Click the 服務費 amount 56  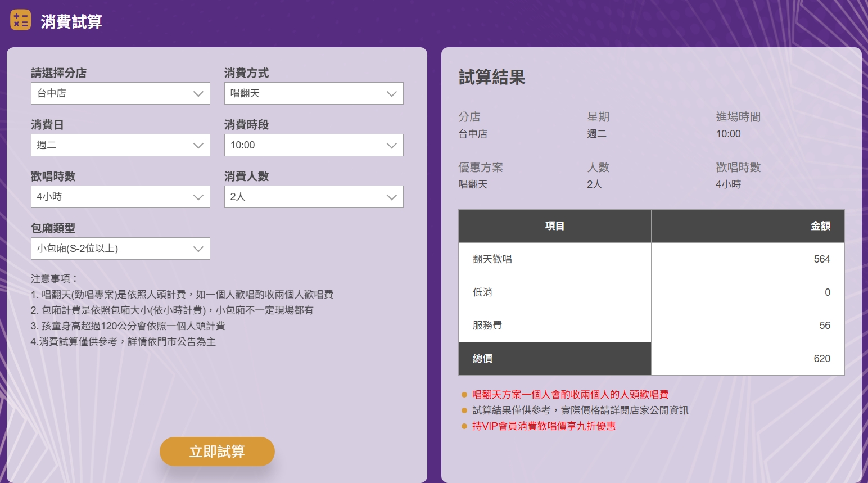tap(825, 326)
